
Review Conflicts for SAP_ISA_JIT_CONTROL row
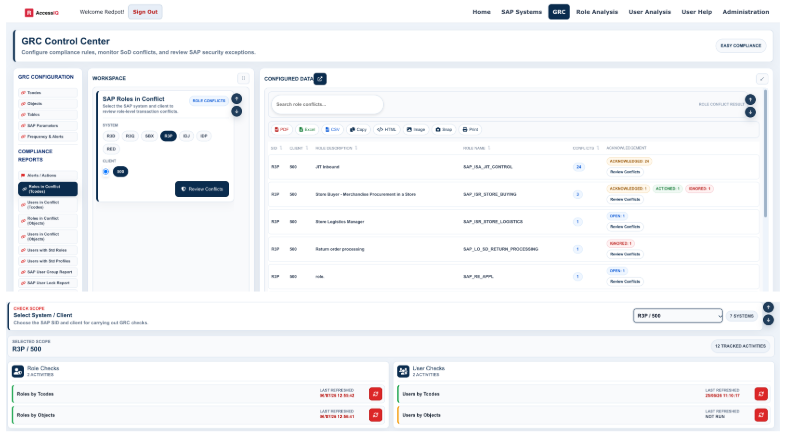tap(625, 172)
